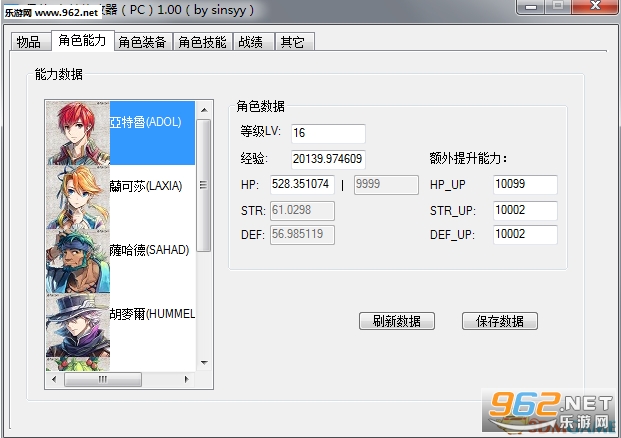Click the horizontal scrollbar thumb
Image resolution: width=621 pixels, height=438 pixels.
103,380
